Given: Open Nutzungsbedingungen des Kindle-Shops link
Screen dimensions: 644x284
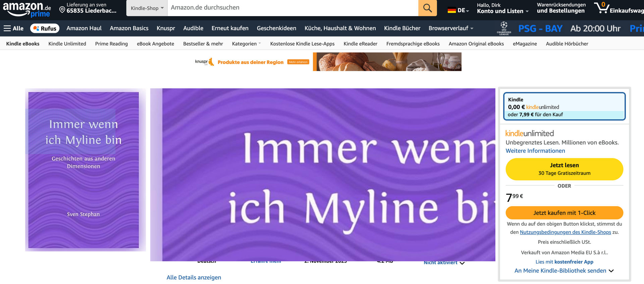Looking at the screenshot, I should click(x=565, y=232).
